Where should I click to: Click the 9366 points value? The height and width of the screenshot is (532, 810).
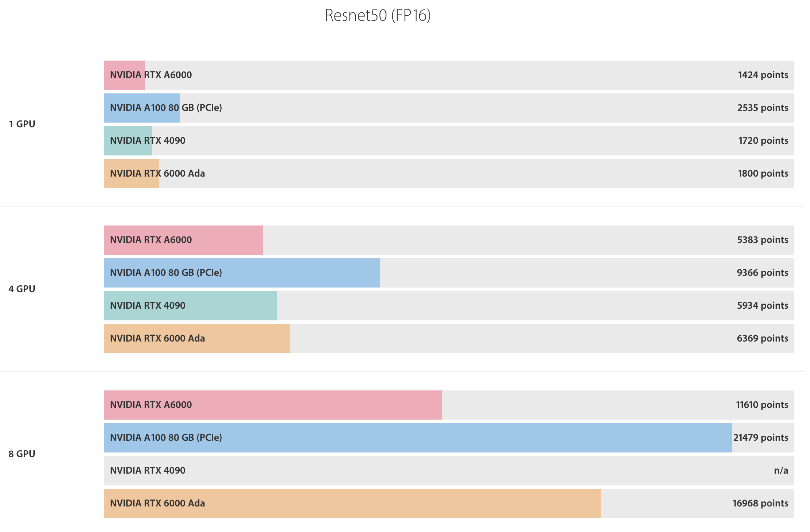tap(763, 273)
